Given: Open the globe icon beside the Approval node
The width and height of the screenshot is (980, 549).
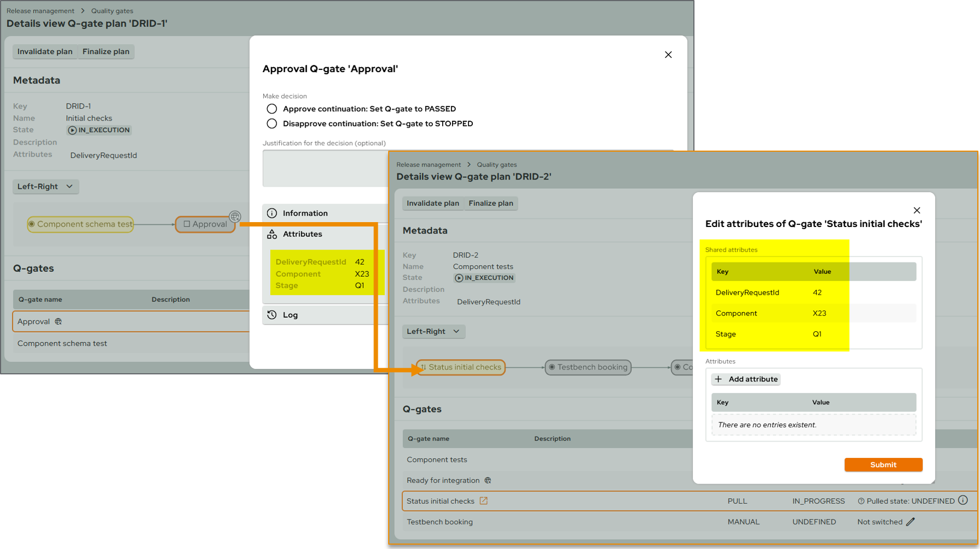Looking at the screenshot, I should tap(235, 217).
